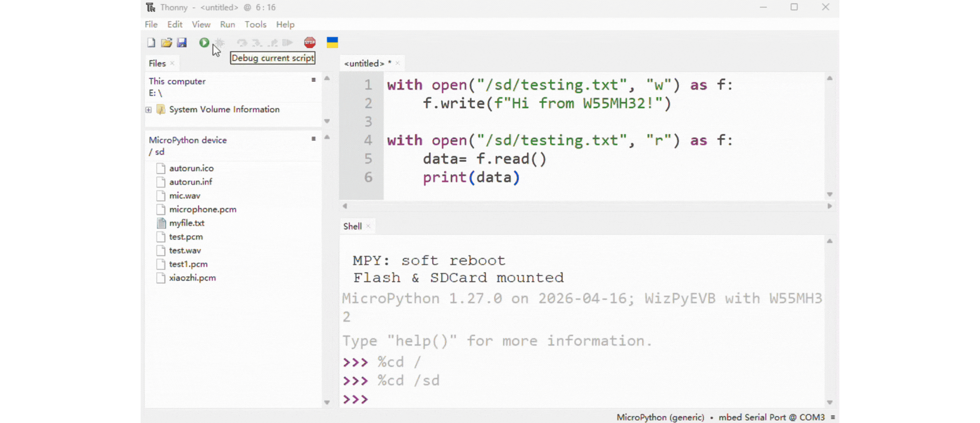
Task: Switch to the <untitled> editor tab
Action: [364, 63]
